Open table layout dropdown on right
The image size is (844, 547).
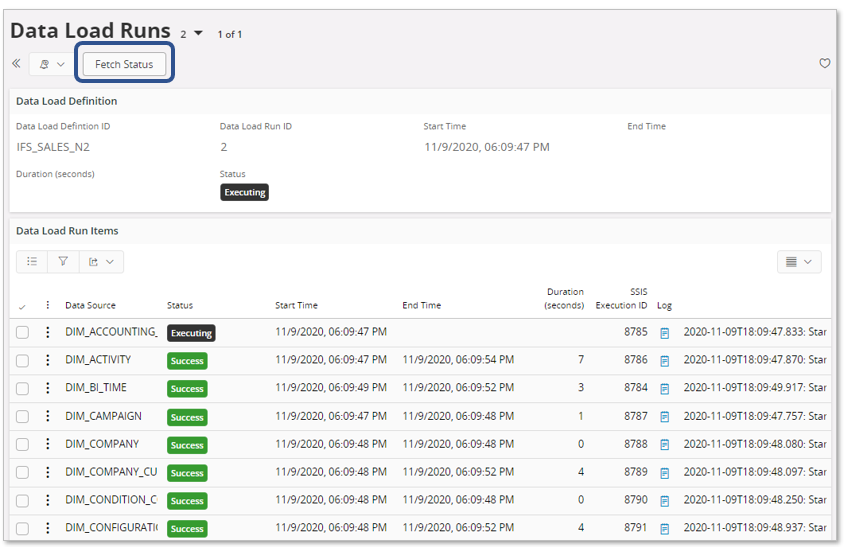point(798,262)
